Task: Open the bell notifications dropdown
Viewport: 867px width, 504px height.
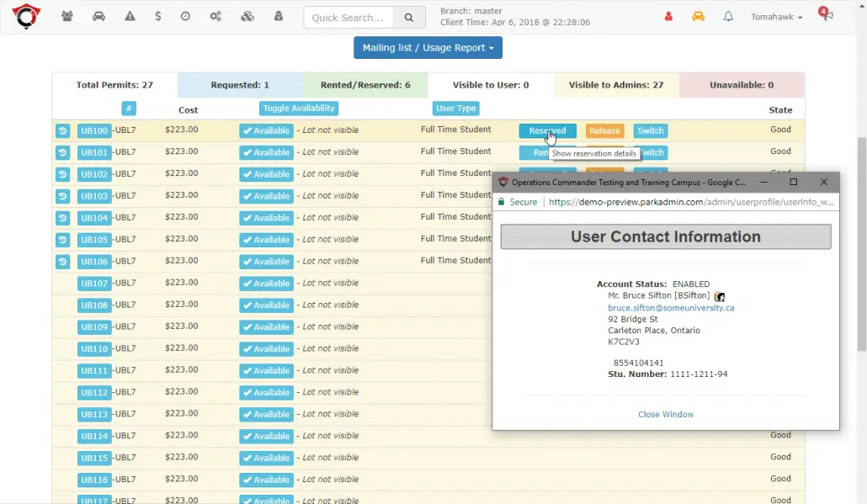Action: coord(730,15)
